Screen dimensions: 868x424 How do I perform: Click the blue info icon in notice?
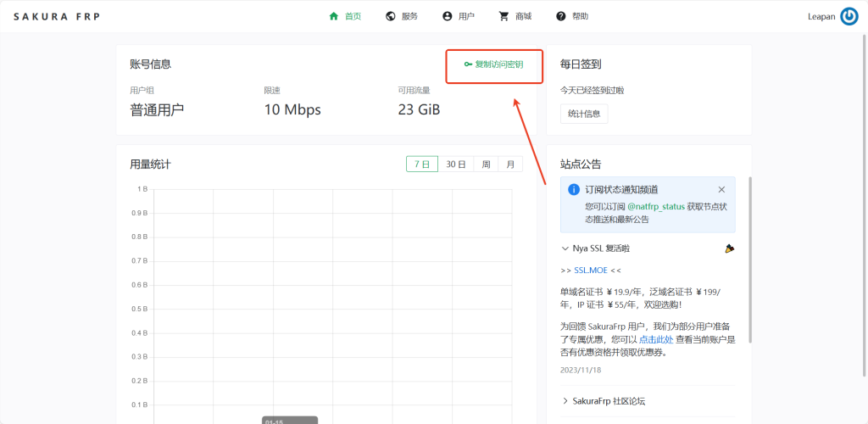(574, 190)
